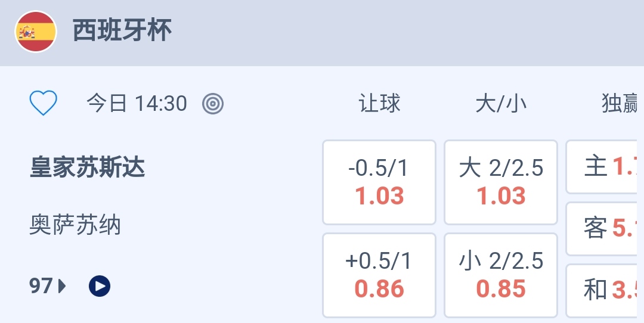Play the live stream for this match

[x=100, y=287]
